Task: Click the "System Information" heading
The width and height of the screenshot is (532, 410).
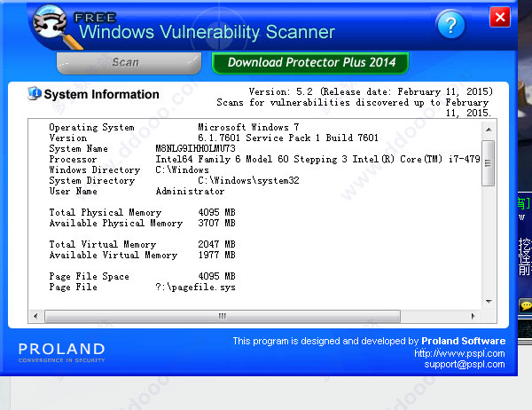Action: tap(101, 94)
